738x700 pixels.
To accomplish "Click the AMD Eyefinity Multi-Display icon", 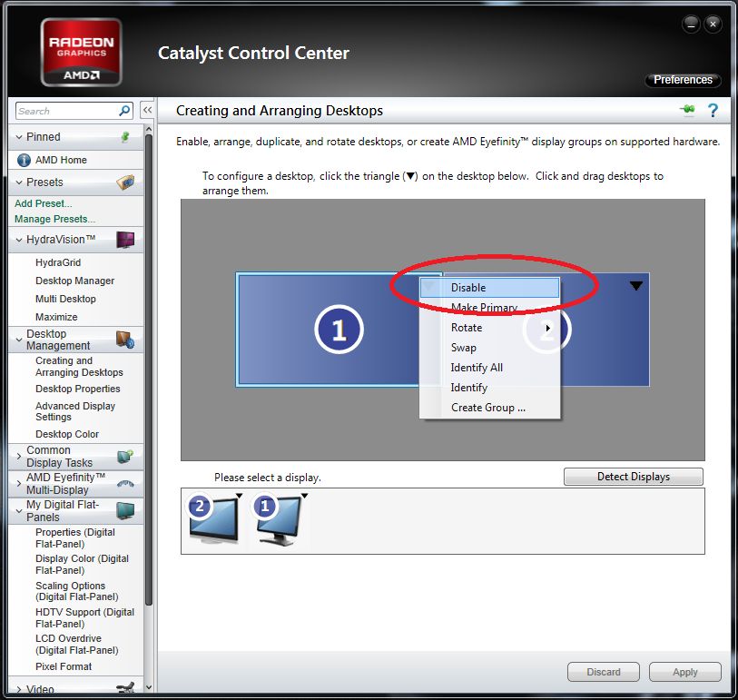I will 125,483.
